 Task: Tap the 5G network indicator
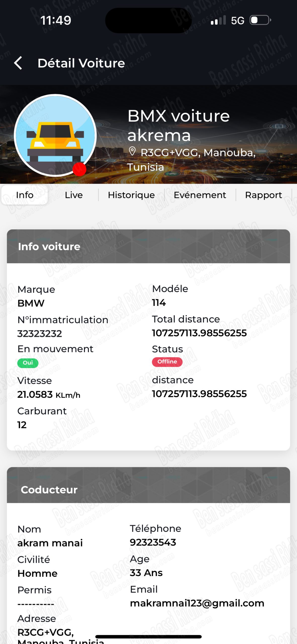point(237,21)
